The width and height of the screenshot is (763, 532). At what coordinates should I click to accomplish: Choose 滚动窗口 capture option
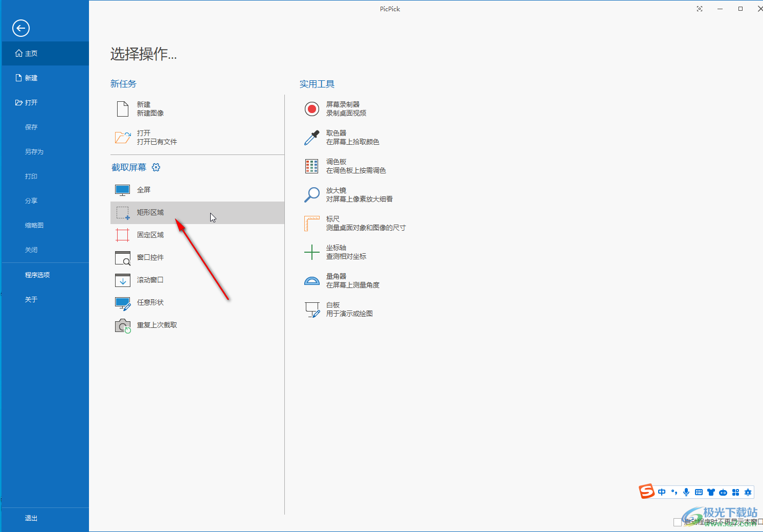coord(197,280)
